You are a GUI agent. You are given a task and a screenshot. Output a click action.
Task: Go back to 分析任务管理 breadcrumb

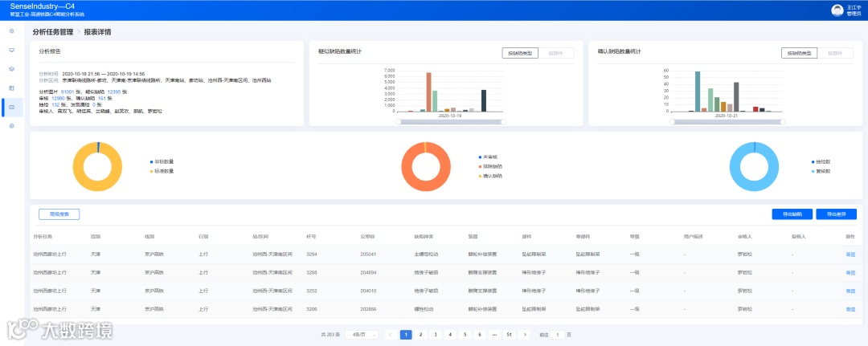point(52,32)
